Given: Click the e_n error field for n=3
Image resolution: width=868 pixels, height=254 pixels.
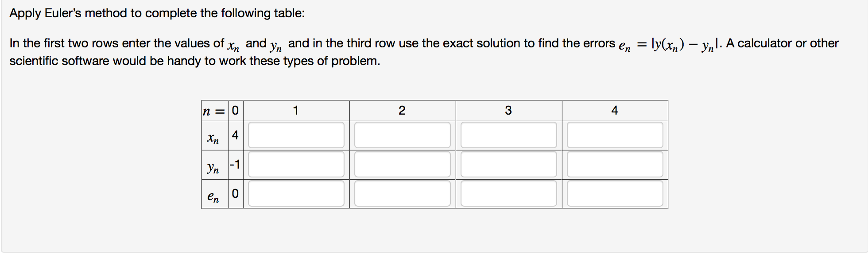Looking at the screenshot, I should pyautogui.click(x=508, y=193).
